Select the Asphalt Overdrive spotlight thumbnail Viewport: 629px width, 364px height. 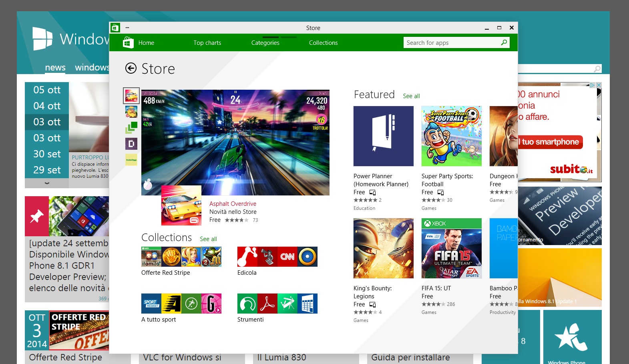[x=131, y=96]
